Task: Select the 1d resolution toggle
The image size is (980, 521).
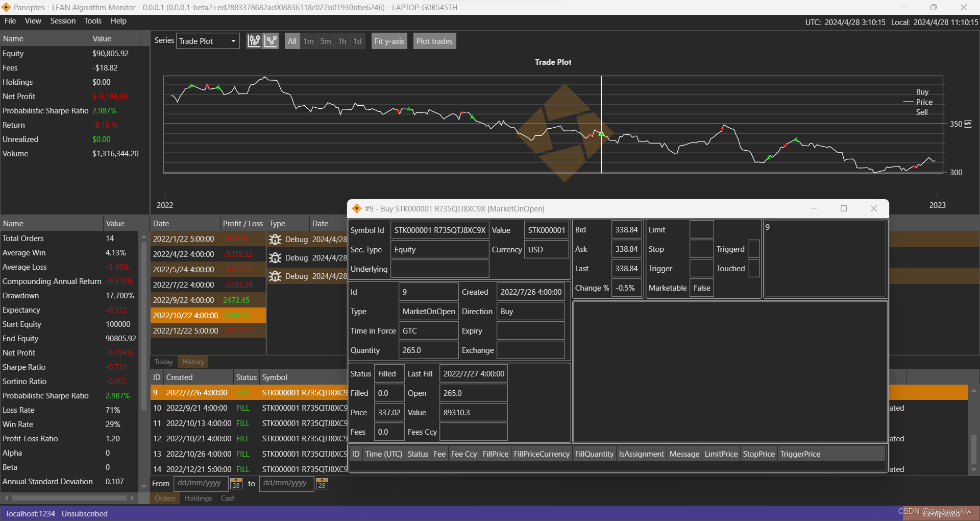Action: click(358, 41)
